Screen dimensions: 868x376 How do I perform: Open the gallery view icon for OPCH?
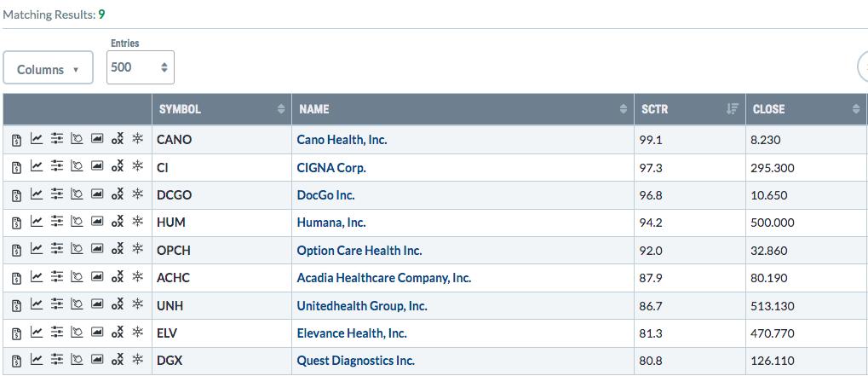tap(97, 251)
